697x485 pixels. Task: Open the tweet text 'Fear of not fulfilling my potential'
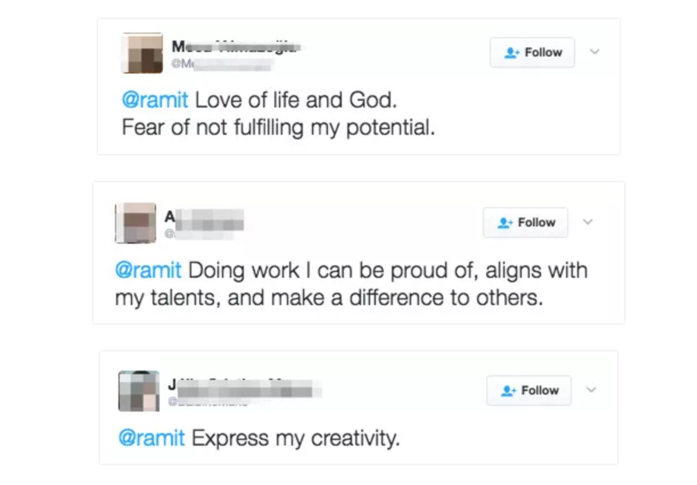[x=278, y=128]
